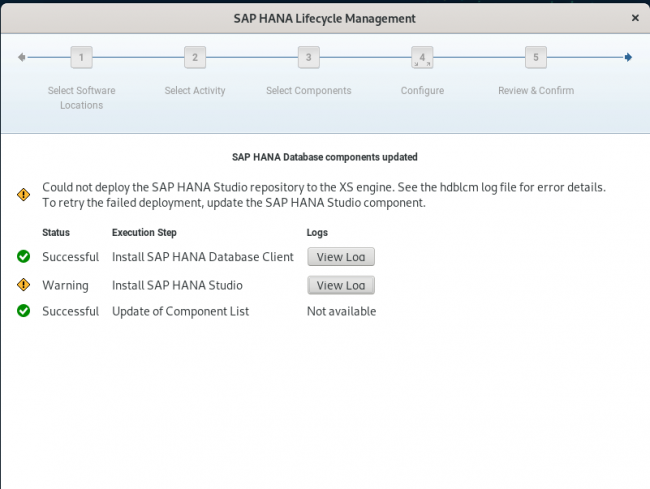Select step 2 Select Activity
This screenshot has width=650, height=489.
tap(195, 57)
